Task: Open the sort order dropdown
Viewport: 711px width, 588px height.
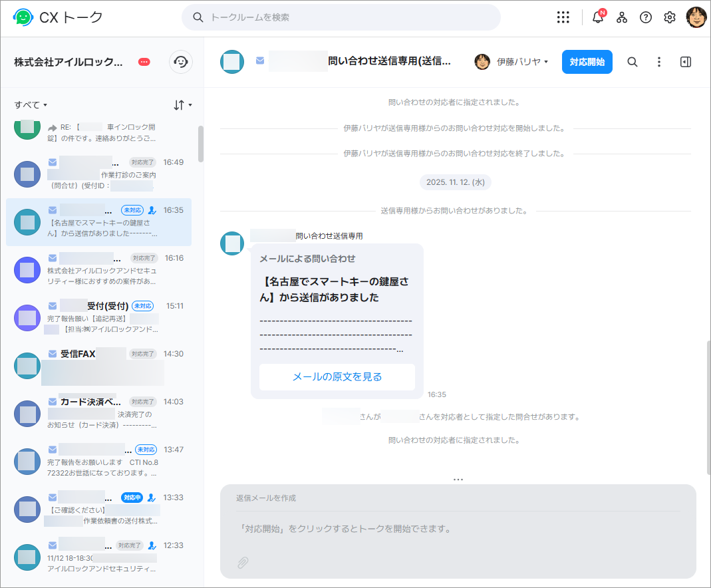Action: coord(182,105)
